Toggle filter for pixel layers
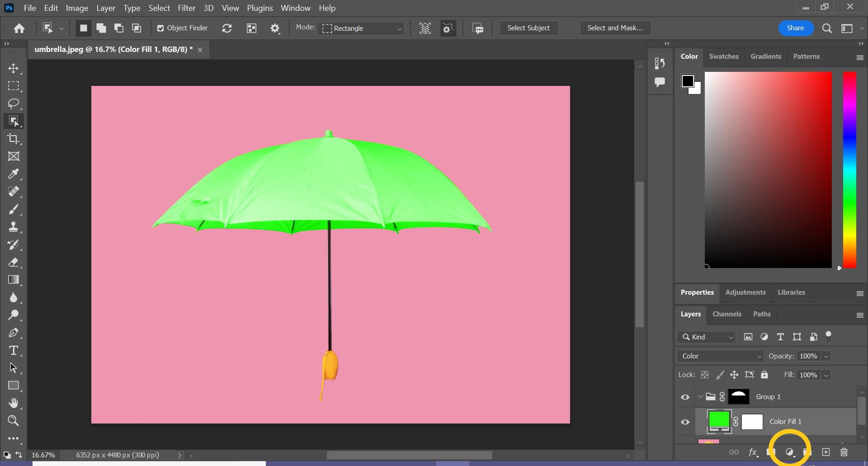The image size is (868, 466). (748, 337)
